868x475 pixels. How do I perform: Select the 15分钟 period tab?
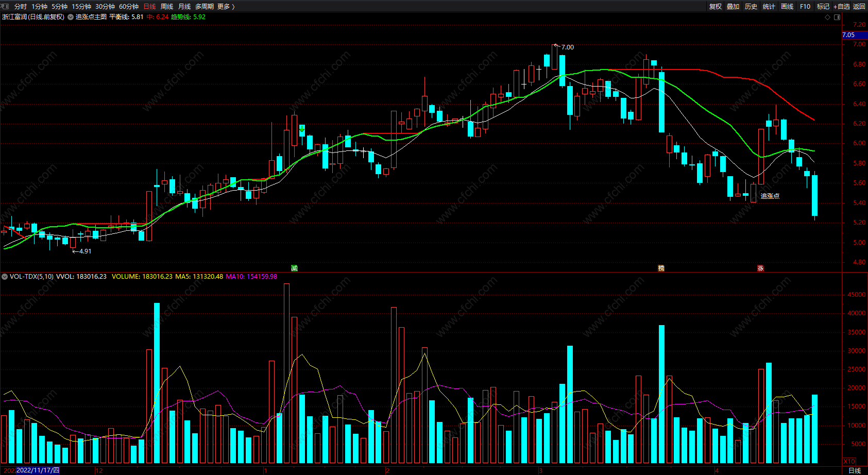(x=81, y=6)
